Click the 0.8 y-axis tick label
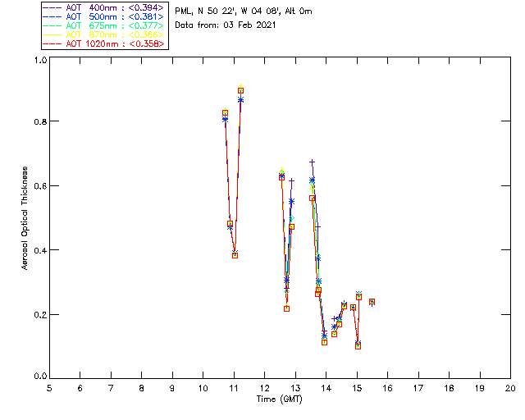 pyautogui.click(x=40, y=121)
